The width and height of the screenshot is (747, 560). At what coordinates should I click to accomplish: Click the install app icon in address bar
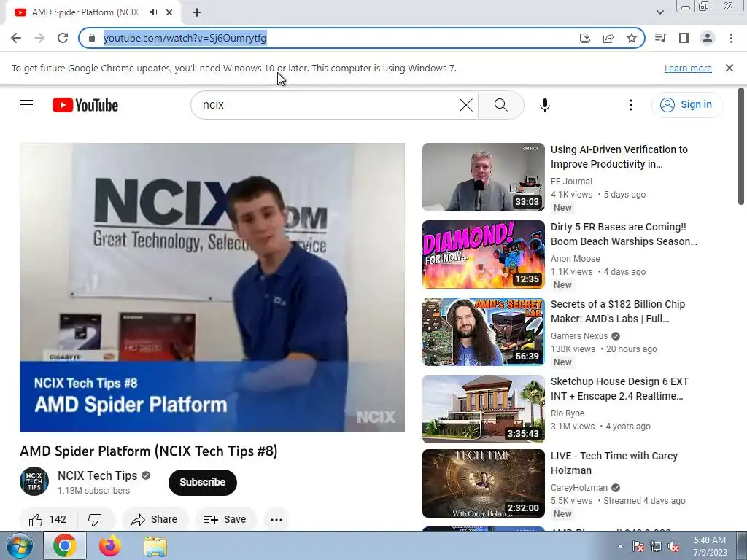[584, 38]
